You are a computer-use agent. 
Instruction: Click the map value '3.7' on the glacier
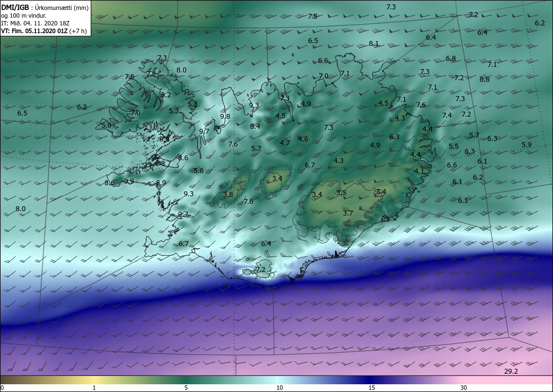tap(348, 213)
